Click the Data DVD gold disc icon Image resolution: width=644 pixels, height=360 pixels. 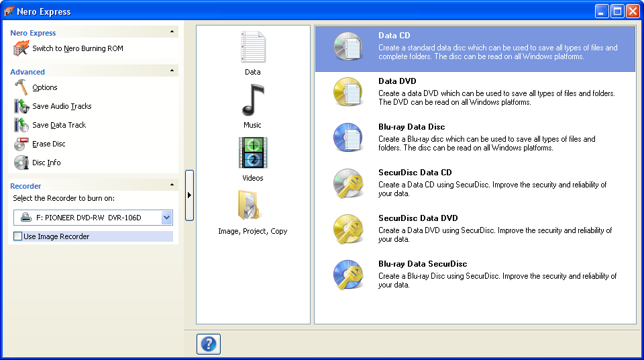pyautogui.click(x=348, y=92)
